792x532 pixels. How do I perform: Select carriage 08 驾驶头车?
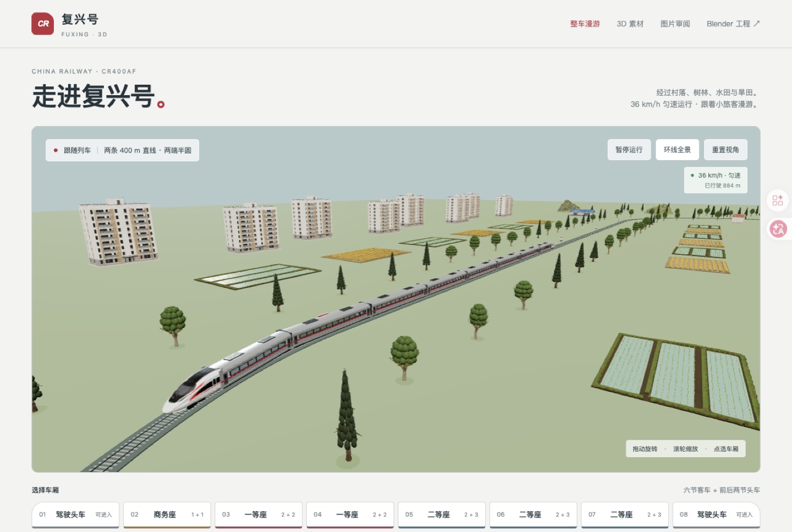pos(717,515)
